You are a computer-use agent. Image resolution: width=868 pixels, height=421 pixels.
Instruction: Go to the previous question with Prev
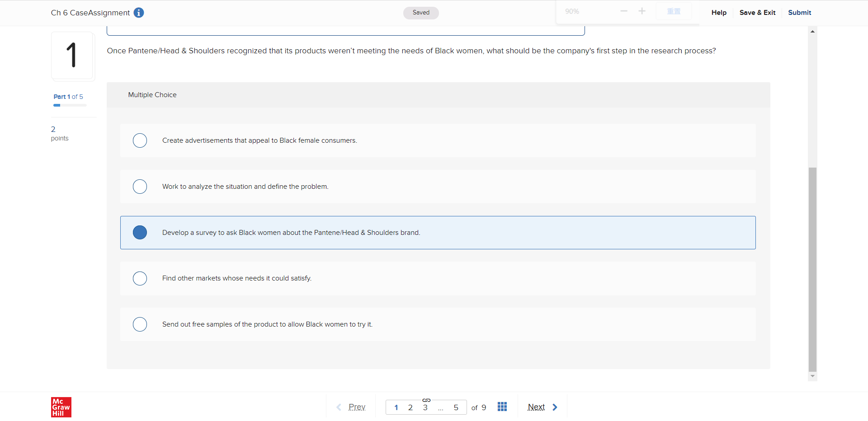(357, 407)
